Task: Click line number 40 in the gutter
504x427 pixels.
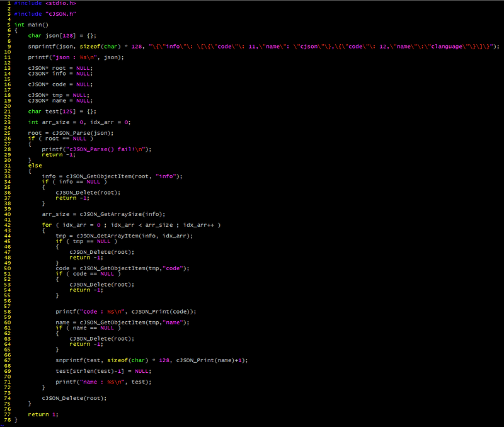Action: click(x=8, y=214)
